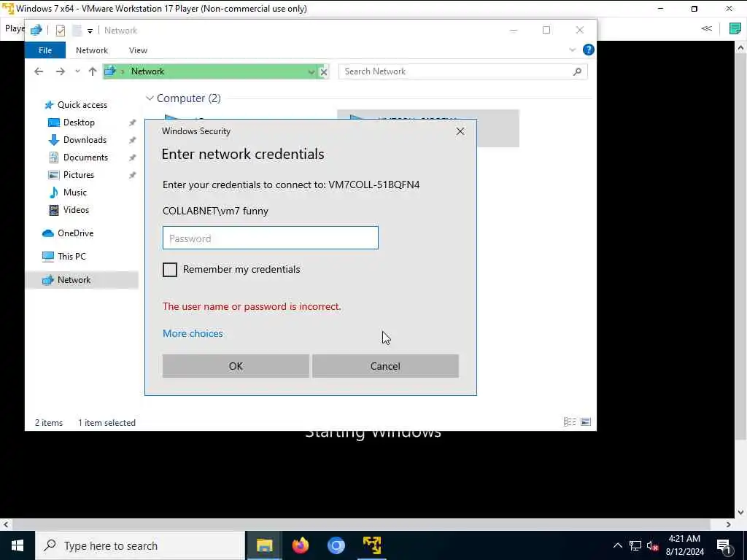Open File Explorer help icon
The height and width of the screenshot is (560, 747).
[x=589, y=50]
